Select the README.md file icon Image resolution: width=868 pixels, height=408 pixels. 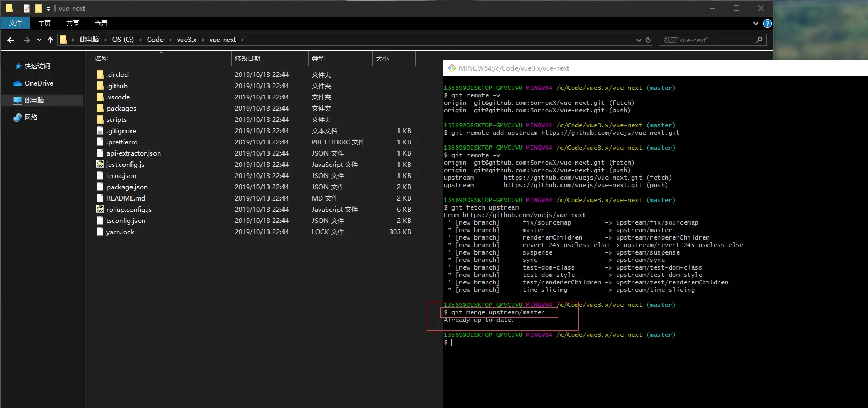click(100, 198)
